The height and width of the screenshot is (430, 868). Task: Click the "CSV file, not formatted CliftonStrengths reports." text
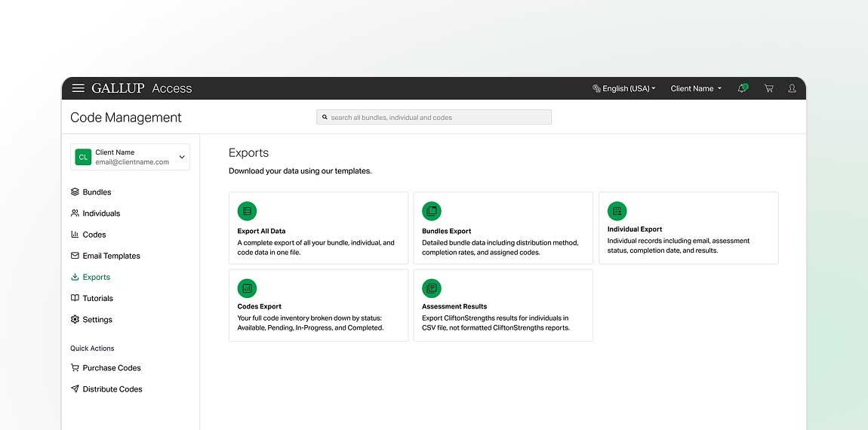pos(496,327)
